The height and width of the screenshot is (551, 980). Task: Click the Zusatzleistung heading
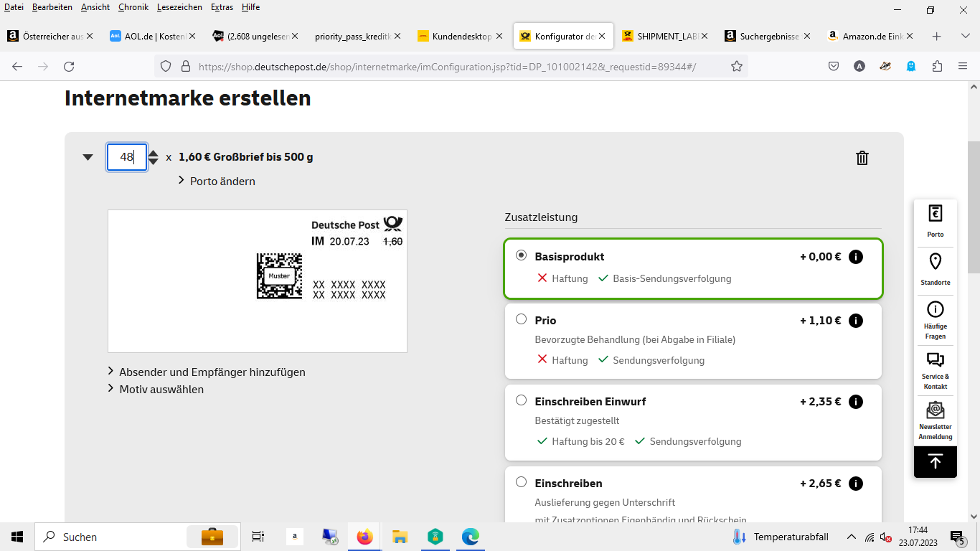541,217
